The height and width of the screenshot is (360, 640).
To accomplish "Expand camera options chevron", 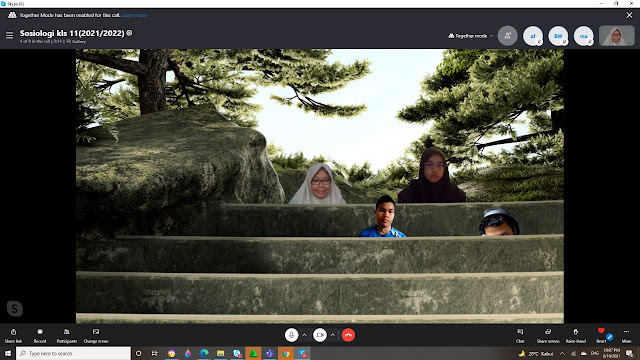I will 333,335.
